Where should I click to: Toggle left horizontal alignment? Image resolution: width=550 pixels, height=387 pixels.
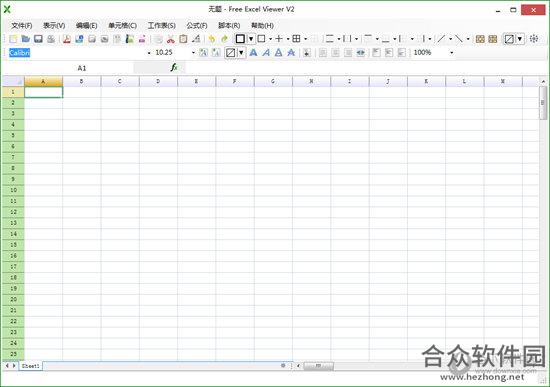point(323,53)
